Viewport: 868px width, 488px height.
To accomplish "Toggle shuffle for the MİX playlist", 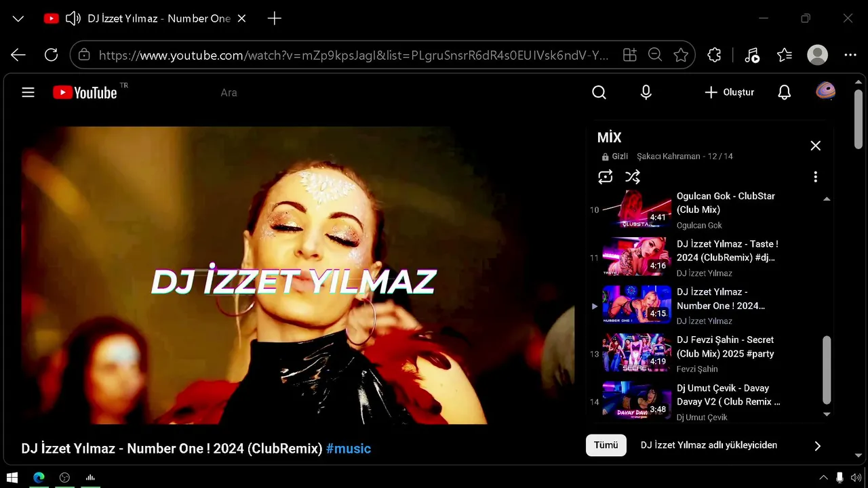I will [633, 177].
